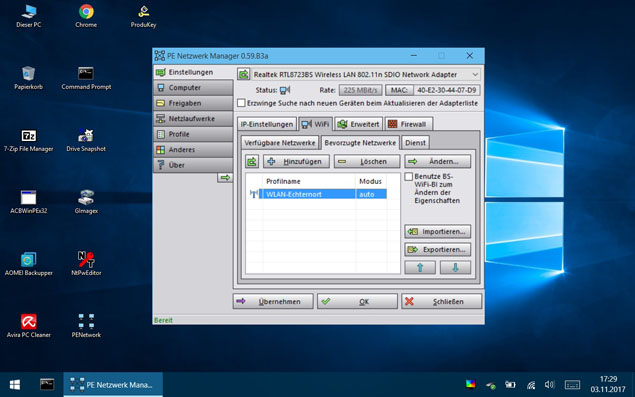Click the MAC button
This screenshot has height=397, width=635.
point(399,90)
